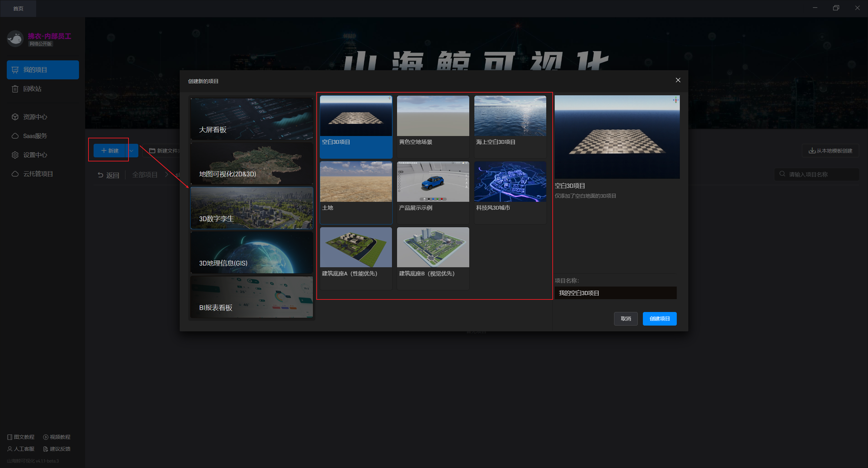Click the user avatar whale icon
This screenshot has height=468, width=868.
click(x=15, y=39)
